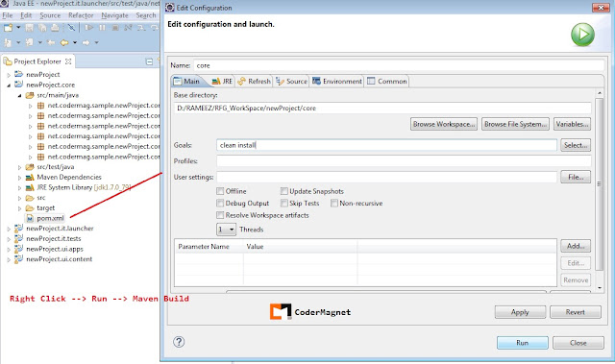Switch to the Common tab
Viewport: 615px width, 364px height.
[387, 81]
